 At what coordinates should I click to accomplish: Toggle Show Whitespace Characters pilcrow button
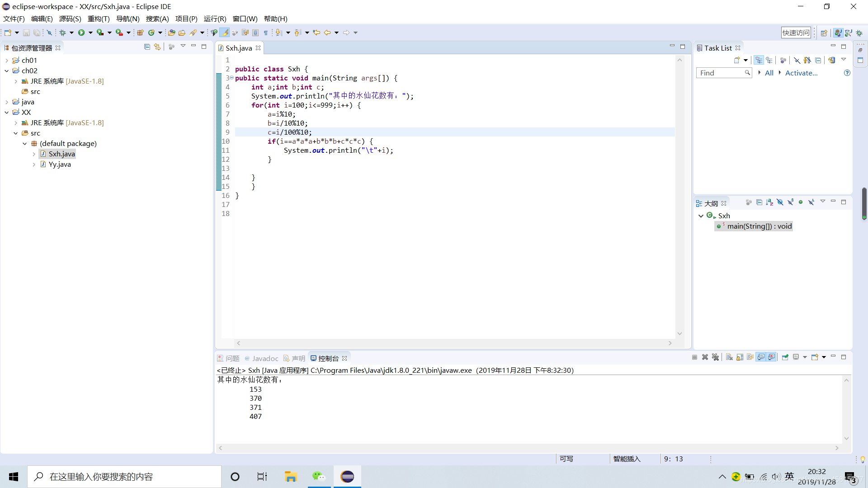click(x=266, y=33)
